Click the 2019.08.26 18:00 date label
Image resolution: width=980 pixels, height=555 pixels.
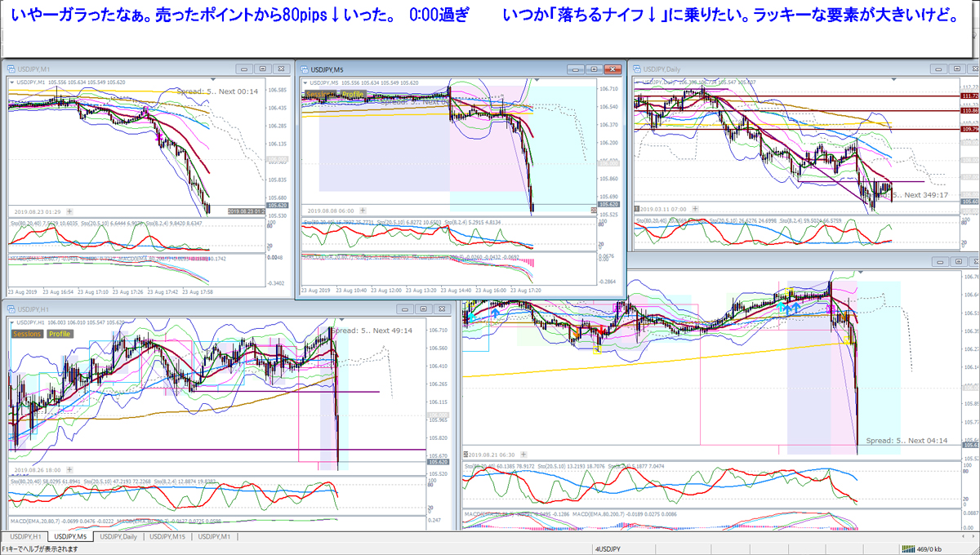(39, 472)
